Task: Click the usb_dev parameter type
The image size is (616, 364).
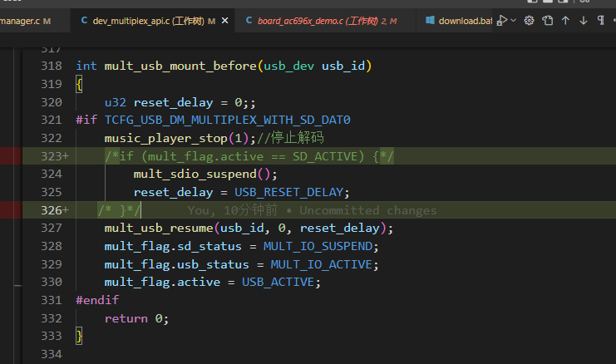Action: (x=288, y=66)
